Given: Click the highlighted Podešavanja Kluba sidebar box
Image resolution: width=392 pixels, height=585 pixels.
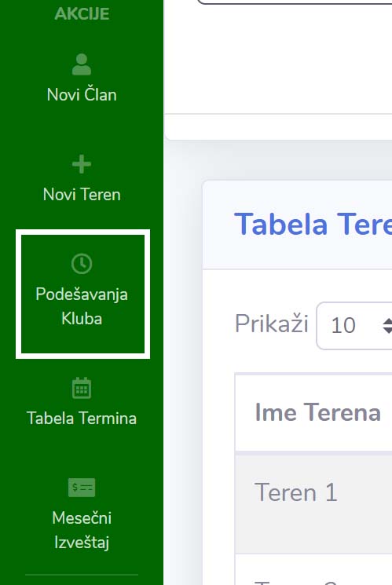Looking at the screenshot, I should pyautogui.click(x=83, y=294).
